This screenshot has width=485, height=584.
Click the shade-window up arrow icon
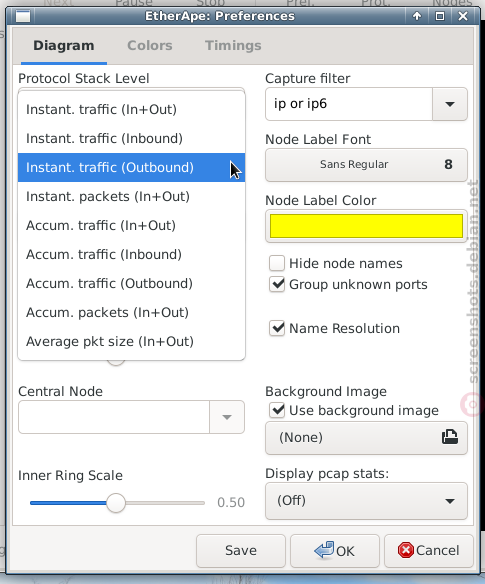click(417, 16)
